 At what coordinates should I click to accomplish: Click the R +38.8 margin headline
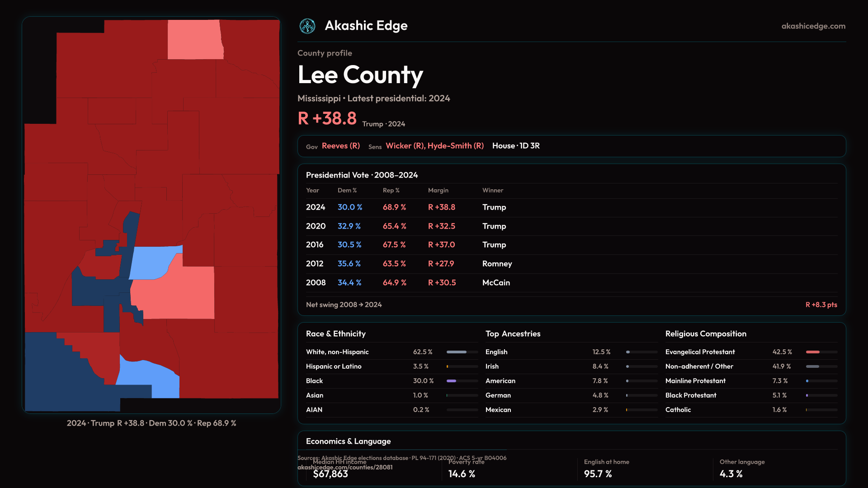click(327, 119)
